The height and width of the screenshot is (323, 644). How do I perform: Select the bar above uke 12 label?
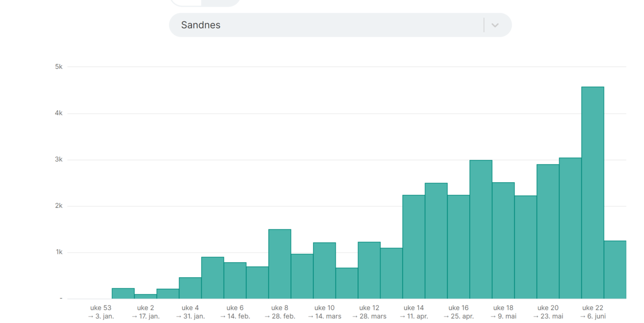369,270
